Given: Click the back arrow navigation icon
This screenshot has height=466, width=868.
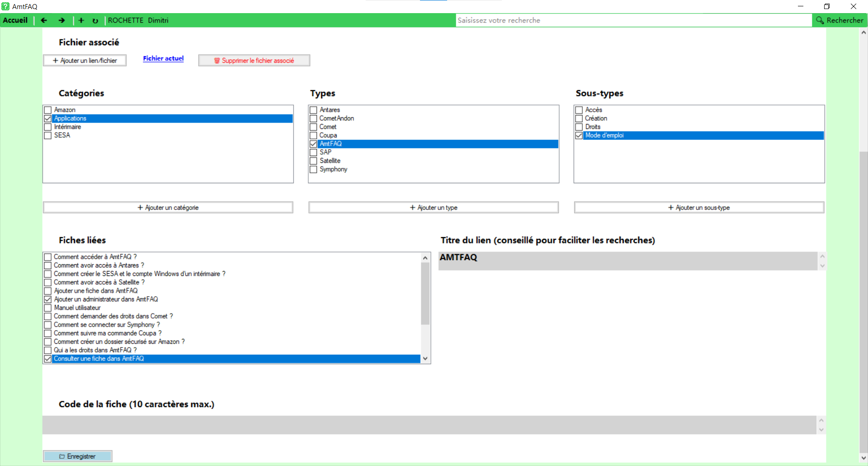Looking at the screenshot, I should point(44,20).
